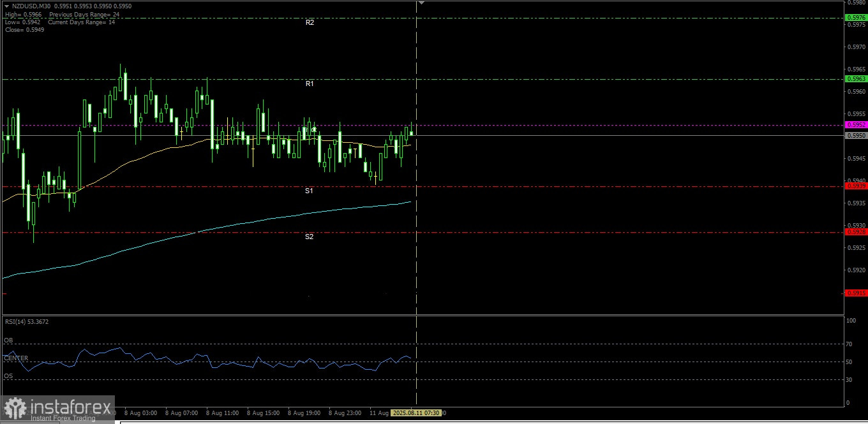Click the 8 Aug 19:00 time label
The width and height of the screenshot is (868, 424).
304,413
